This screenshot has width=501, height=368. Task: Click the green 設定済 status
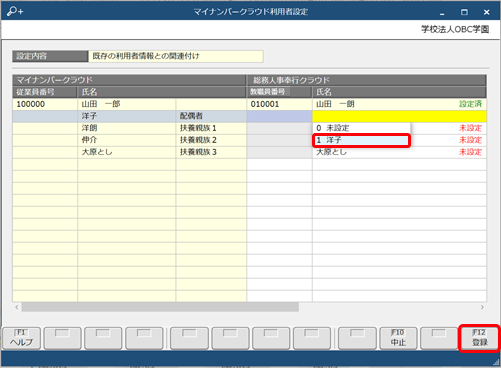(x=470, y=104)
